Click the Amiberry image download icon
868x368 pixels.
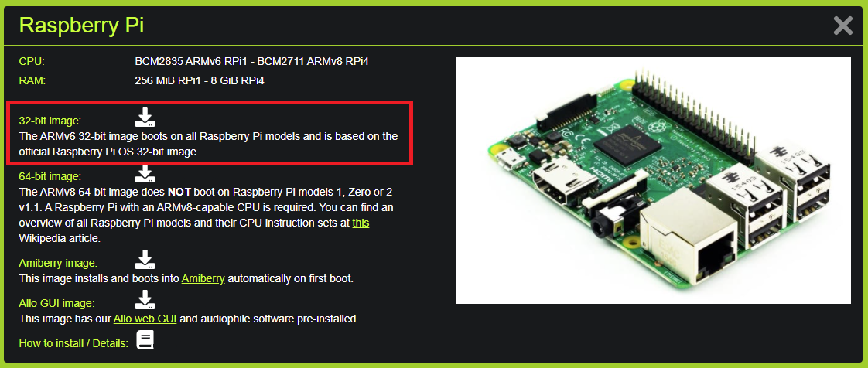(x=145, y=260)
